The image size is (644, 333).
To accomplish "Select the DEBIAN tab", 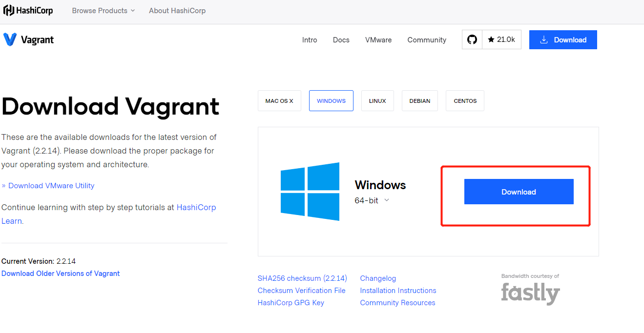I will [x=420, y=101].
